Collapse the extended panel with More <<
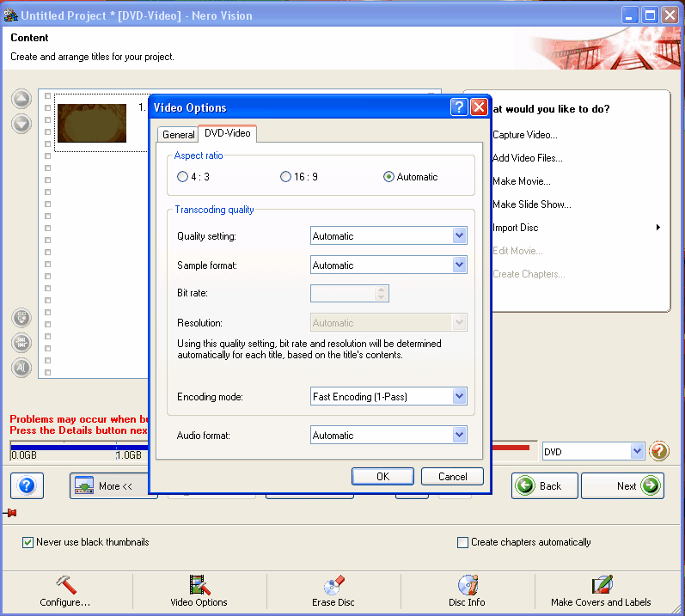This screenshot has height=616, width=685. pos(113,486)
